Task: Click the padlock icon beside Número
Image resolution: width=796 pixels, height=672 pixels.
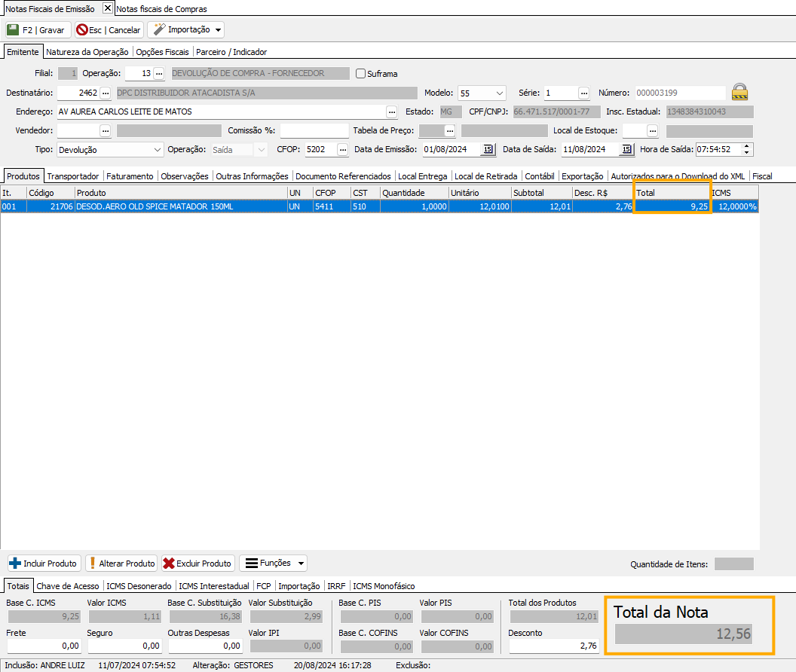Action: click(740, 93)
